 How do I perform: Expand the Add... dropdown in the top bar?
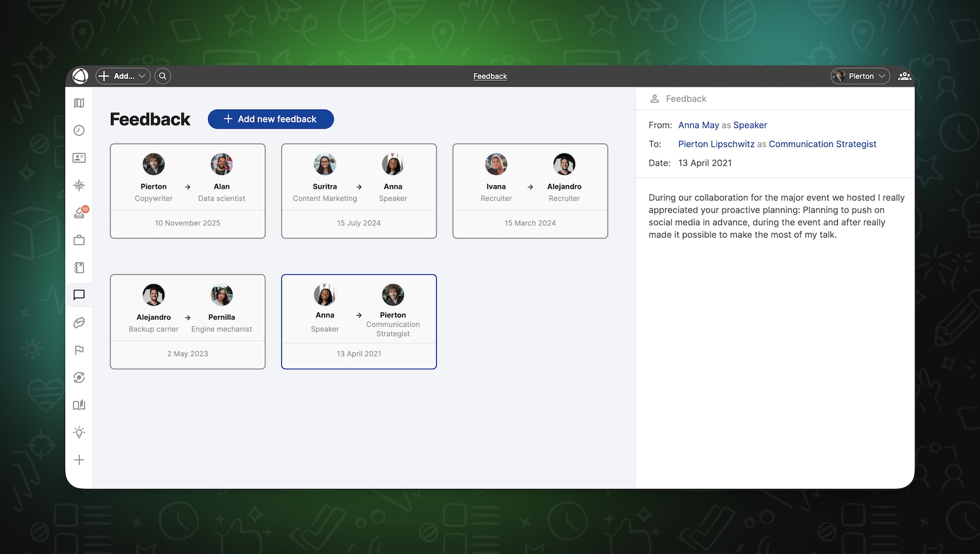tap(123, 76)
